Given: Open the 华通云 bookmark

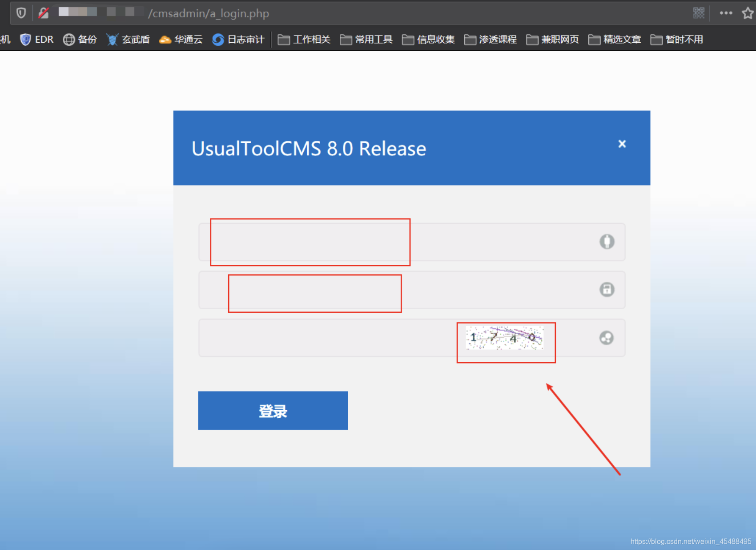Looking at the screenshot, I should tap(181, 40).
